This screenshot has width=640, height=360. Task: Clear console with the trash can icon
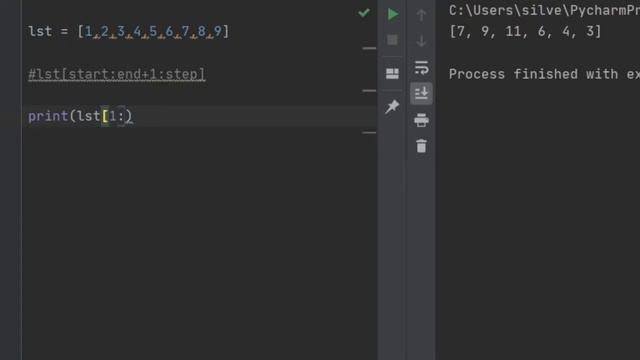click(421, 146)
